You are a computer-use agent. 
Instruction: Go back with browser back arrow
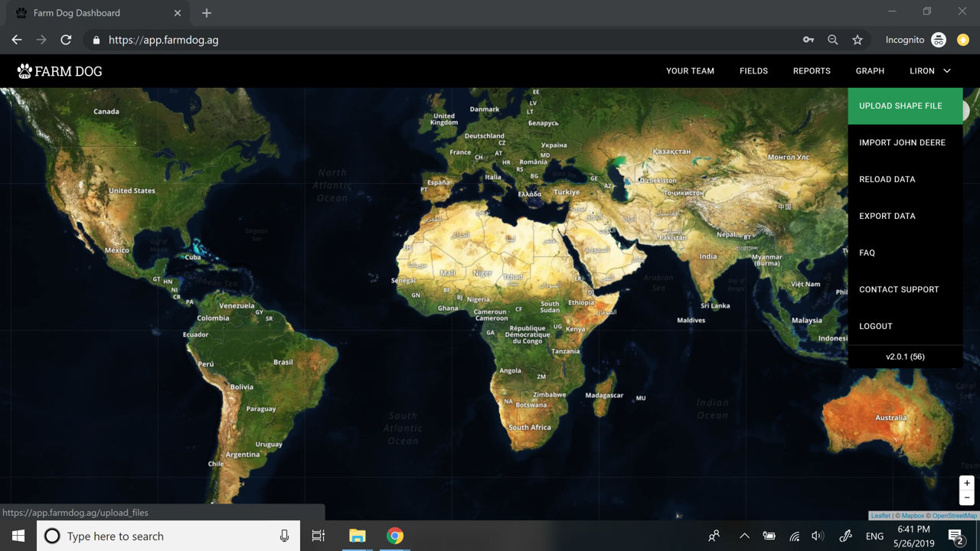point(17,40)
